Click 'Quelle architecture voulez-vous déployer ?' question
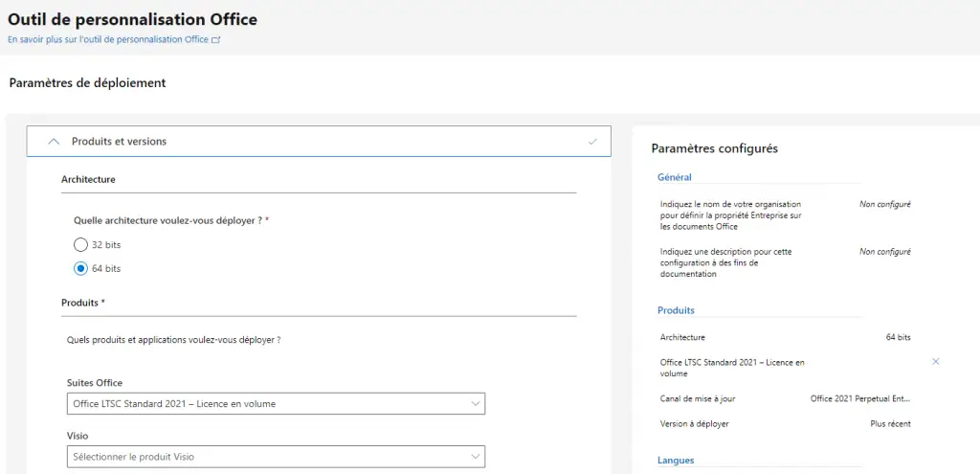 point(171,221)
